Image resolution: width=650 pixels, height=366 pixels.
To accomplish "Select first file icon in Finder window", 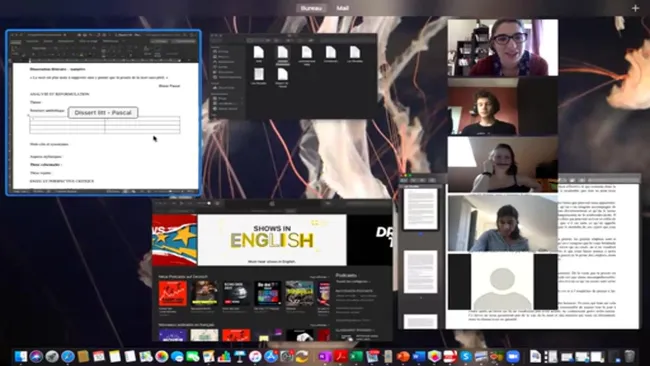I will point(259,54).
